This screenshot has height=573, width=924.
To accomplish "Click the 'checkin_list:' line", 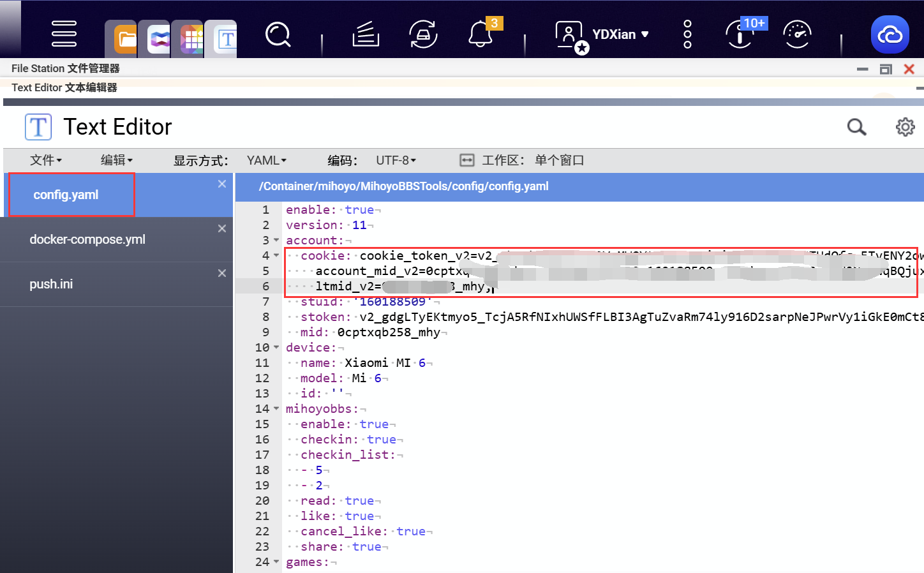I will coord(348,455).
